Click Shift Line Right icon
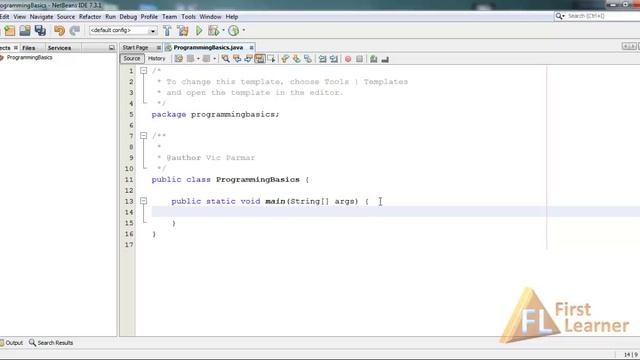 (334, 59)
